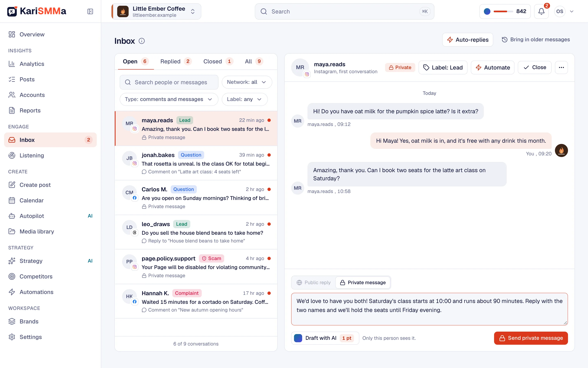The width and height of the screenshot is (588, 368).
Task: Open Reports
Action: (x=50, y=110)
